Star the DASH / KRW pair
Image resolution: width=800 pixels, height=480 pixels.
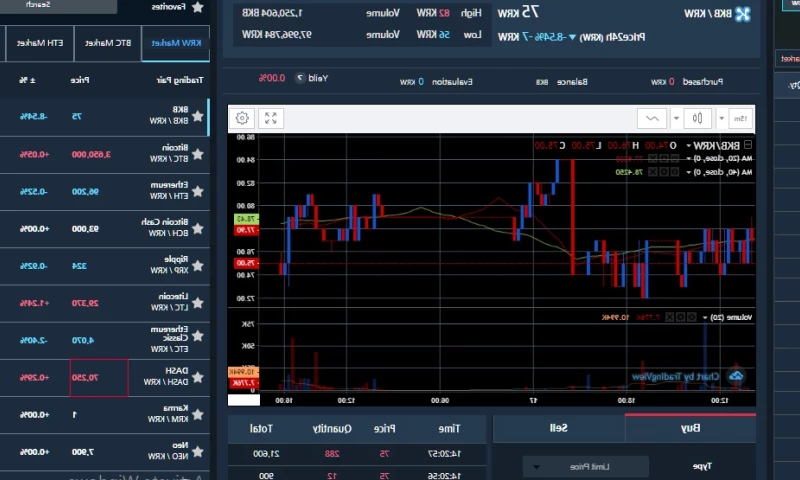tap(198, 377)
